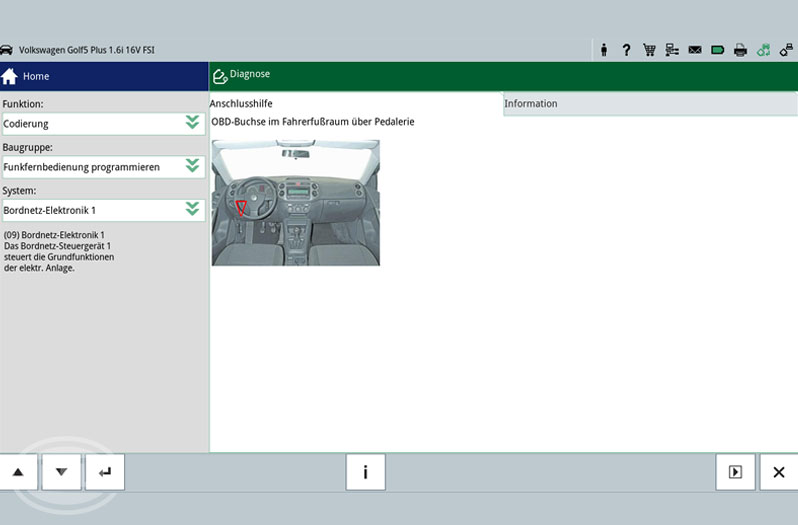
Task: Open messages with the envelope icon
Action: (695, 50)
